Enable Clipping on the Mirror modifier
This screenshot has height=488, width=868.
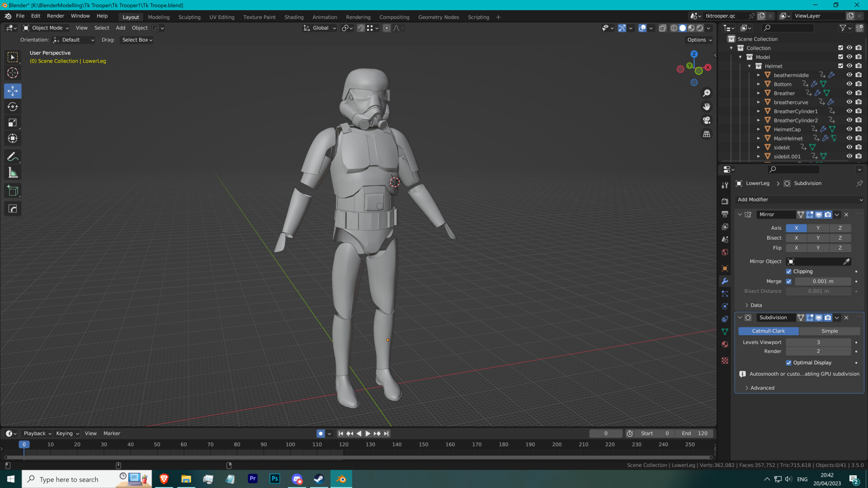tap(789, 271)
